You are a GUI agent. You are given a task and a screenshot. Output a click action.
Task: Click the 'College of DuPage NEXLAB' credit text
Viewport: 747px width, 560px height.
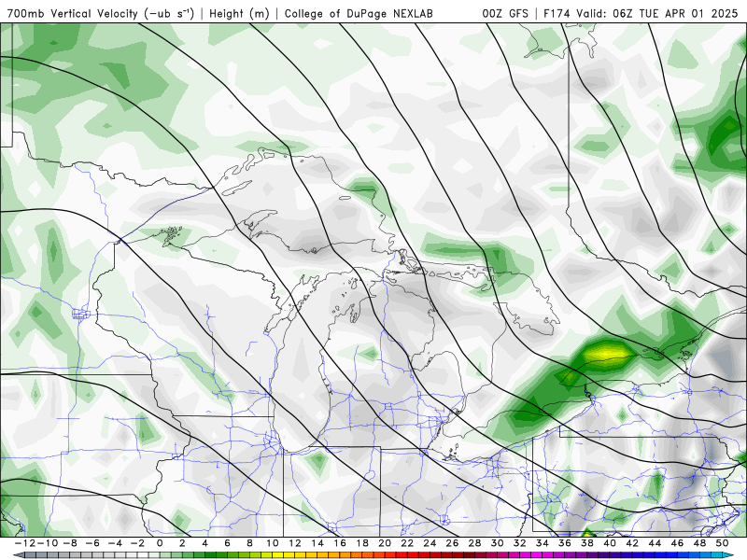coord(359,13)
